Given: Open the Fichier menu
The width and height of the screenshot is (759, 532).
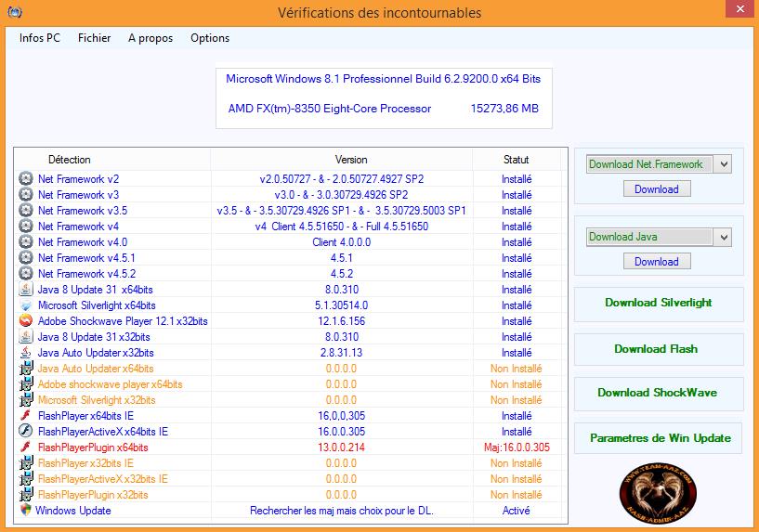Looking at the screenshot, I should pos(95,38).
